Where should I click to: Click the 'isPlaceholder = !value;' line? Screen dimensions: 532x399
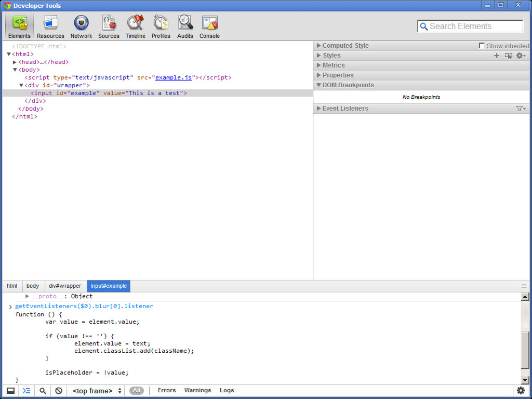[x=87, y=373]
